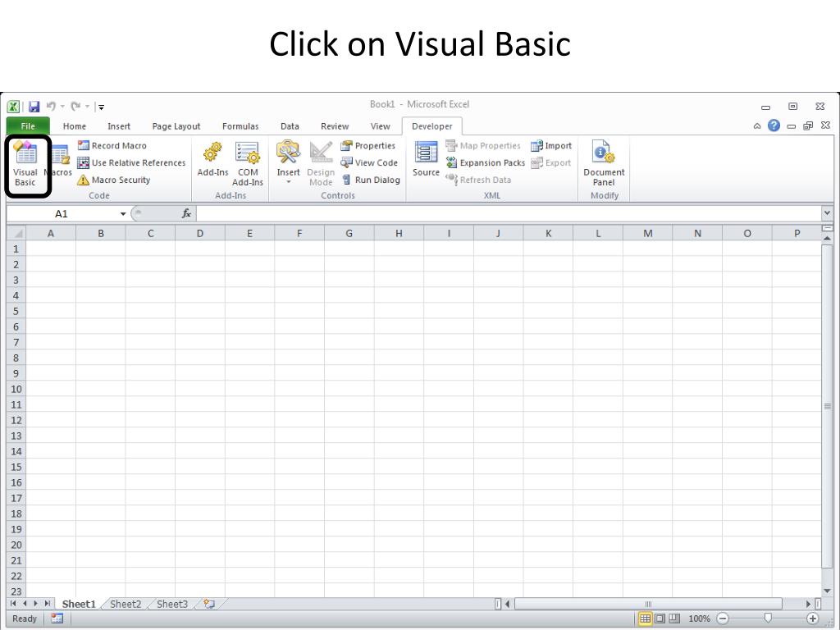The height and width of the screenshot is (630, 840).
Task: Open the File tab
Action: 28,126
